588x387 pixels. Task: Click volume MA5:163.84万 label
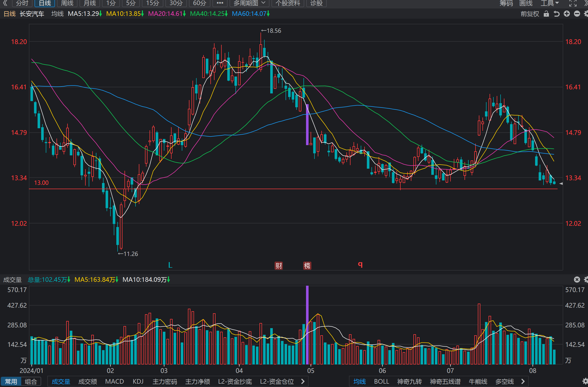click(96, 279)
